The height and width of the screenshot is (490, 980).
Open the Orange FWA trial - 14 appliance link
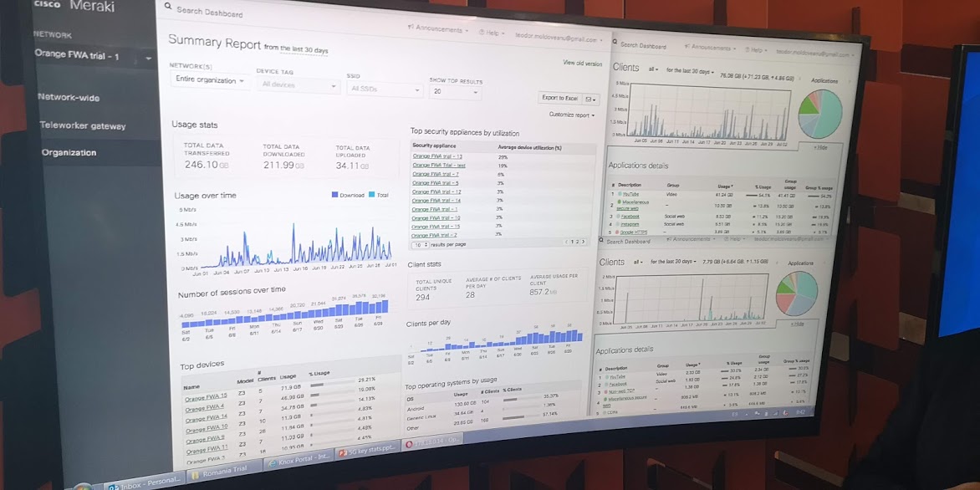436,200
